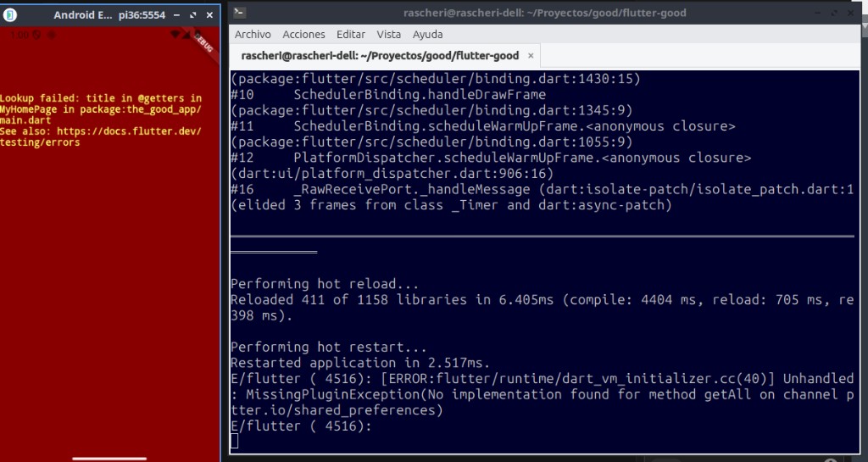Viewport: 868px width, 462px height.
Task: Select the rascheri@rascheri-dell terminal tab
Action: click(380, 55)
